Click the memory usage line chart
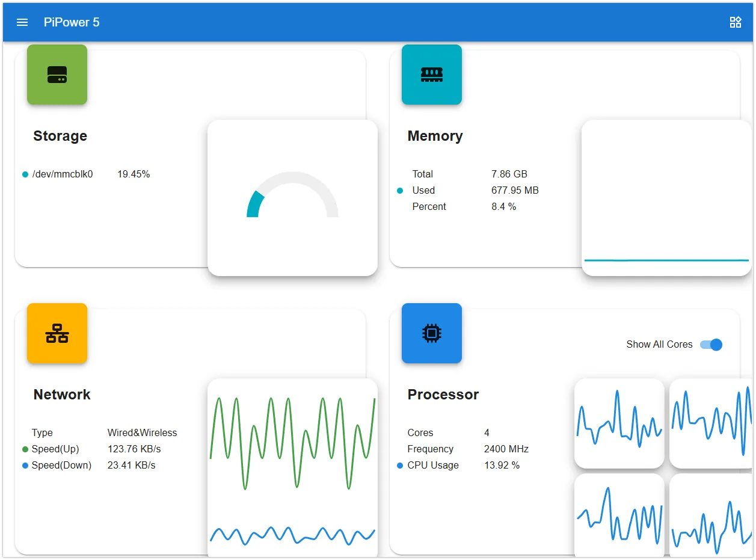756x560 pixels. coord(666,198)
